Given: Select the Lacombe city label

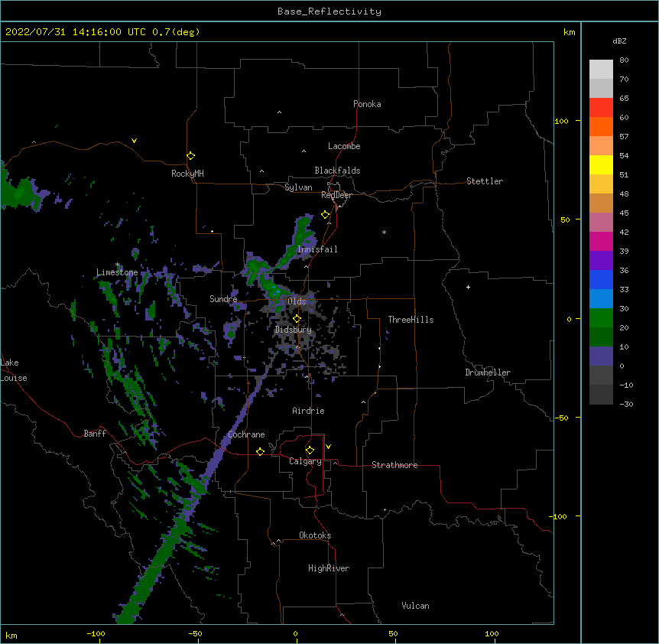Looking at the screenshot, I should (x=344, y=146).
